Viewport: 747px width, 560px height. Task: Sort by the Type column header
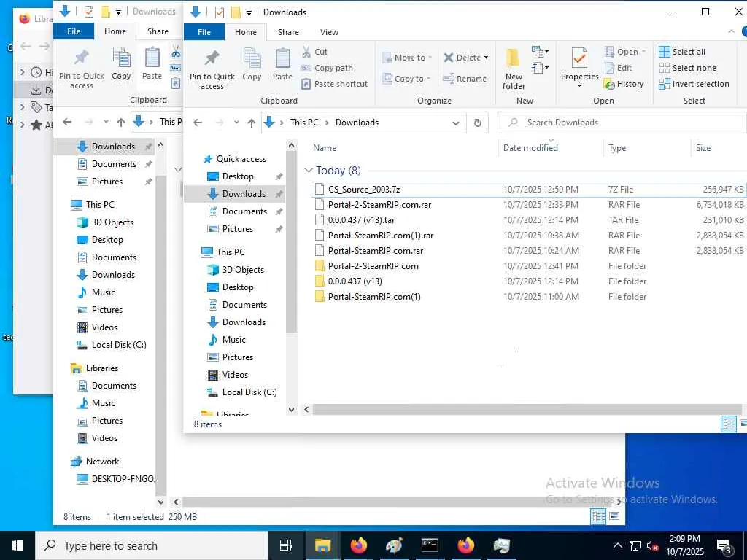(x=617, y=148)
